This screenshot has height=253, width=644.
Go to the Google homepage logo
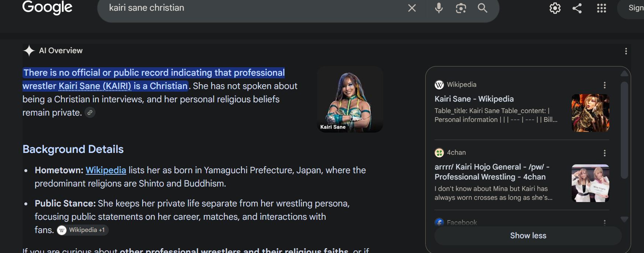point(47,7)
